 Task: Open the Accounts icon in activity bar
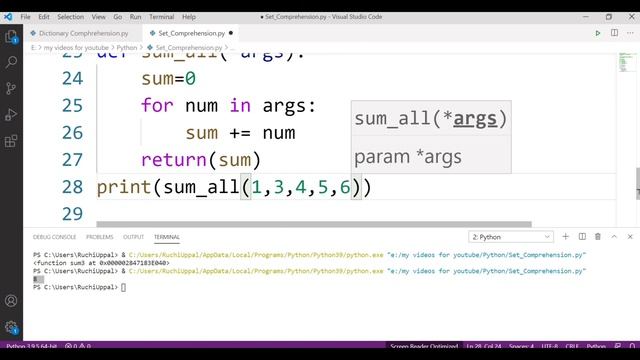[x=11, y=301]
